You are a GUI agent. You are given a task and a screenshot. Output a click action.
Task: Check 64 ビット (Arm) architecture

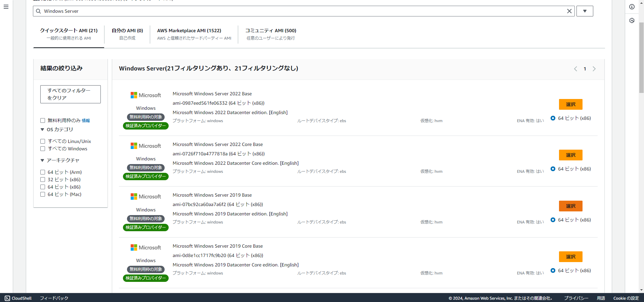[43, 172]
